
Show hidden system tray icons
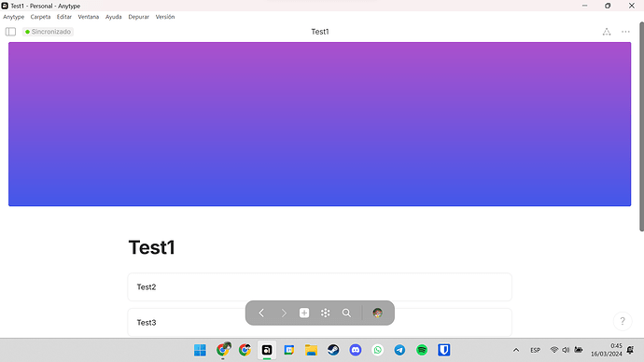pyautogui.click(x=516, y=350)
